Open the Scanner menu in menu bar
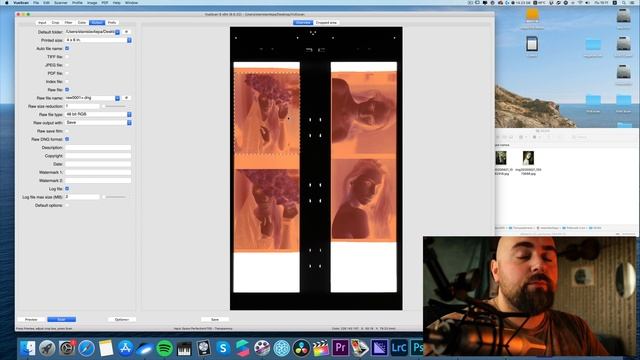640x360 pixels. pos(61,2)
